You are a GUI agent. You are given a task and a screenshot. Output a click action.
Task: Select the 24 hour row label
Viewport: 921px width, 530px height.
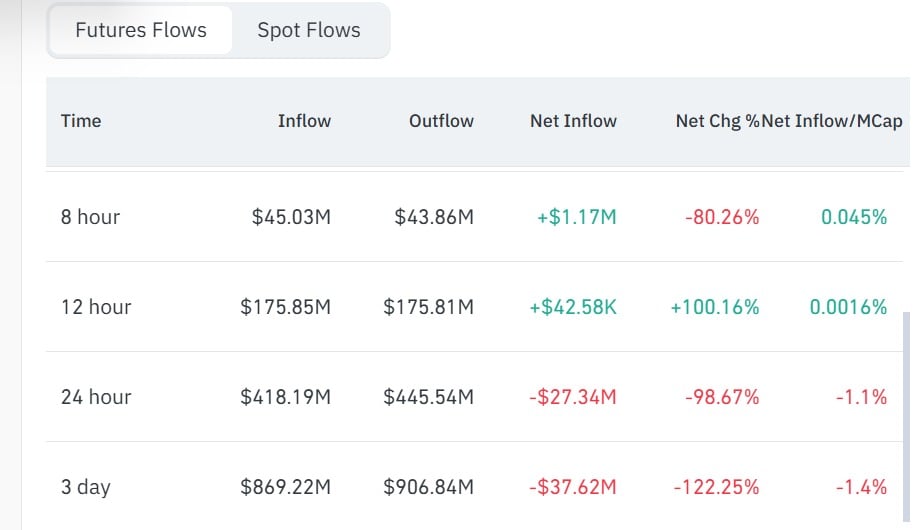pos(96,397)
